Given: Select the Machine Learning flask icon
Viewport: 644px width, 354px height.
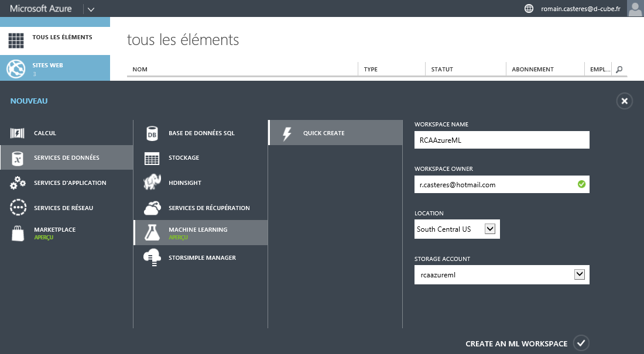Looking at the screenshot, I should [152, 232].
